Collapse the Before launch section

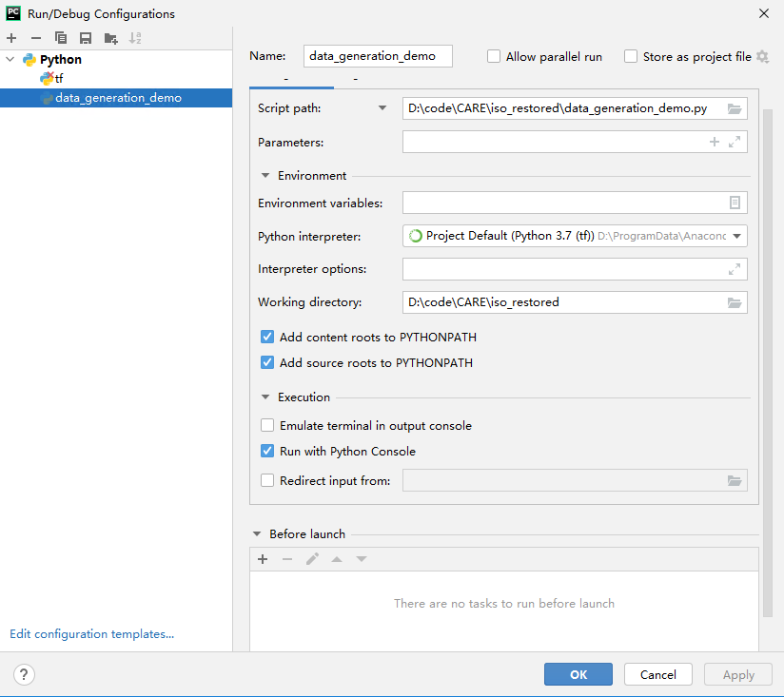pyautogui.click(x=257, y=534)
